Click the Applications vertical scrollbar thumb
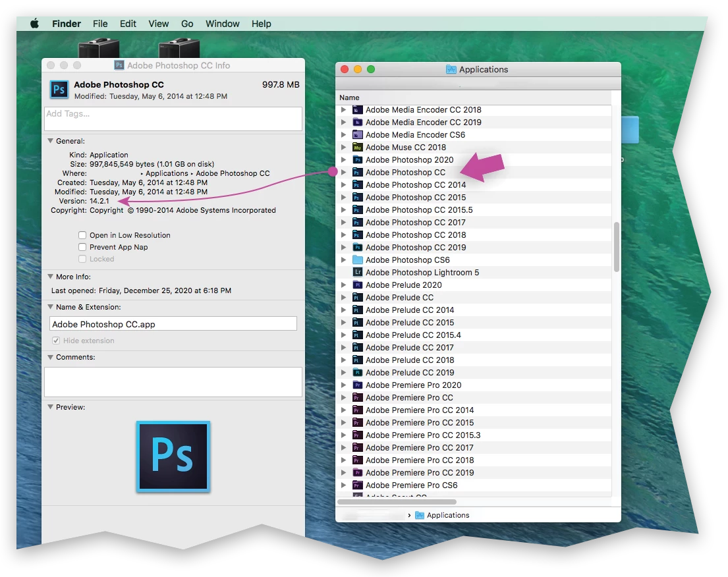728x577 pixels. point(617,247)
